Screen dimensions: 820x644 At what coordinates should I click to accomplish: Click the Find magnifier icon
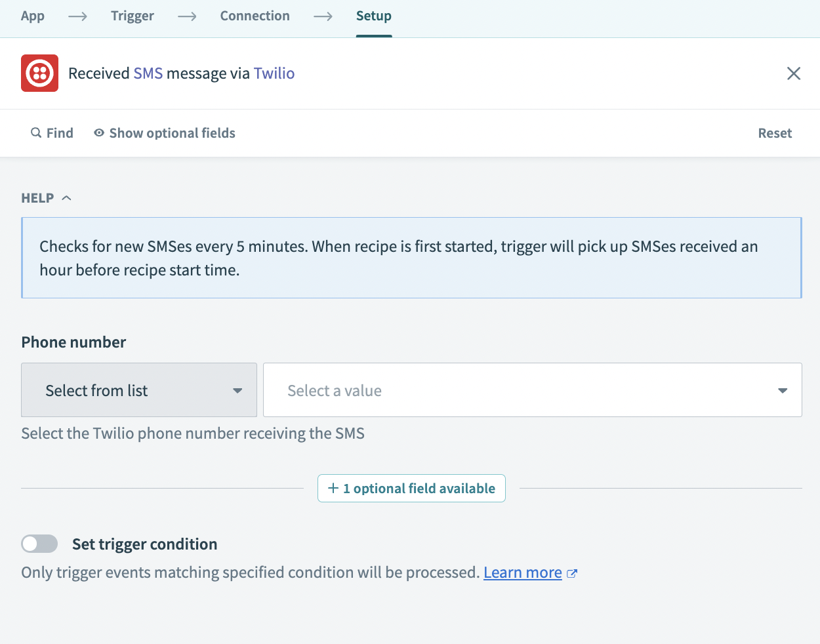[36, 133]
